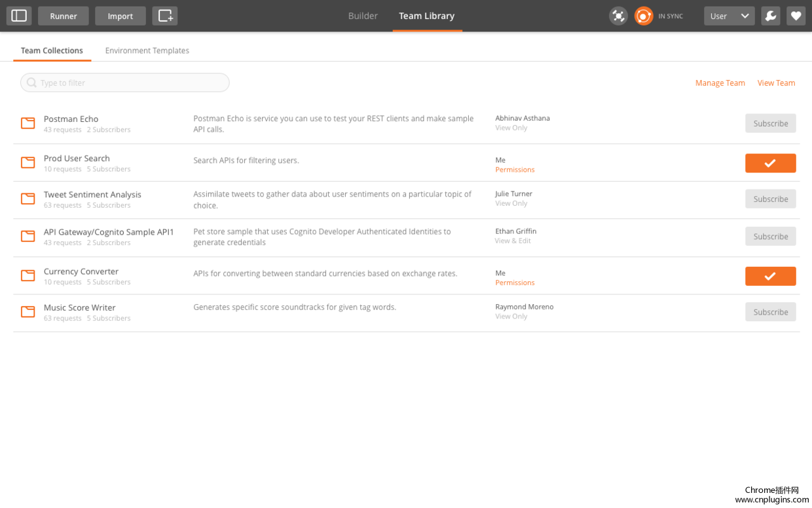Click the IN SYNC status label
812x508 pixels.
point(671,16)
